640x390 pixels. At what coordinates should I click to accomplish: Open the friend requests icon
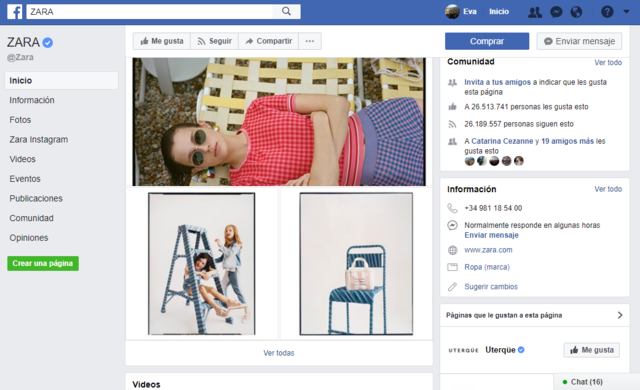(x=535, y=12)
